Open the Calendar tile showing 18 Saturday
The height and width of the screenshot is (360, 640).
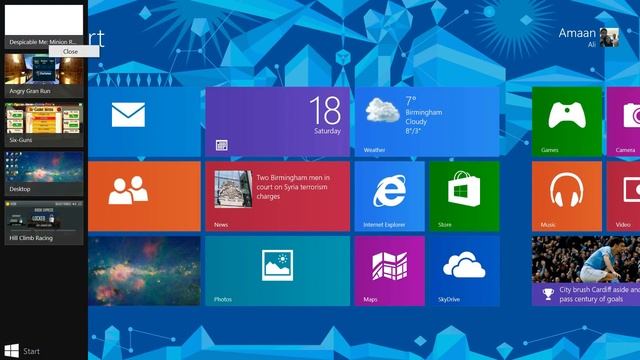(278, 122)
